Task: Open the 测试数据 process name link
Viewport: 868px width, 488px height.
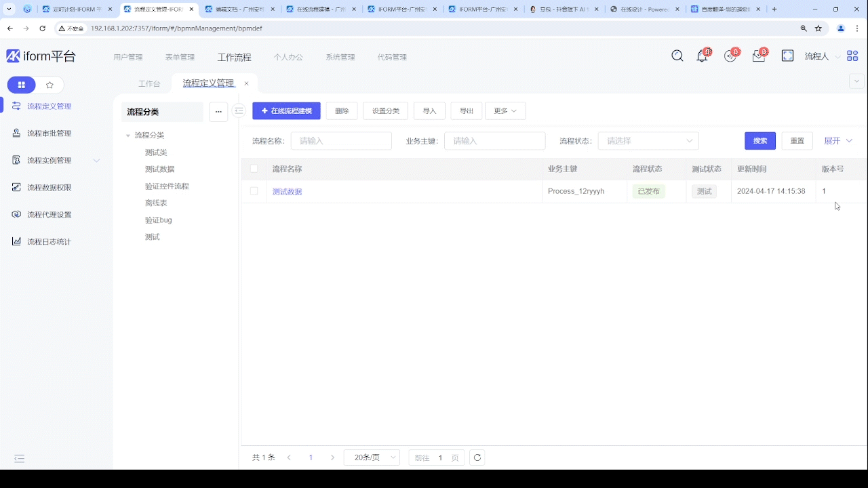Action: [287, 192]
